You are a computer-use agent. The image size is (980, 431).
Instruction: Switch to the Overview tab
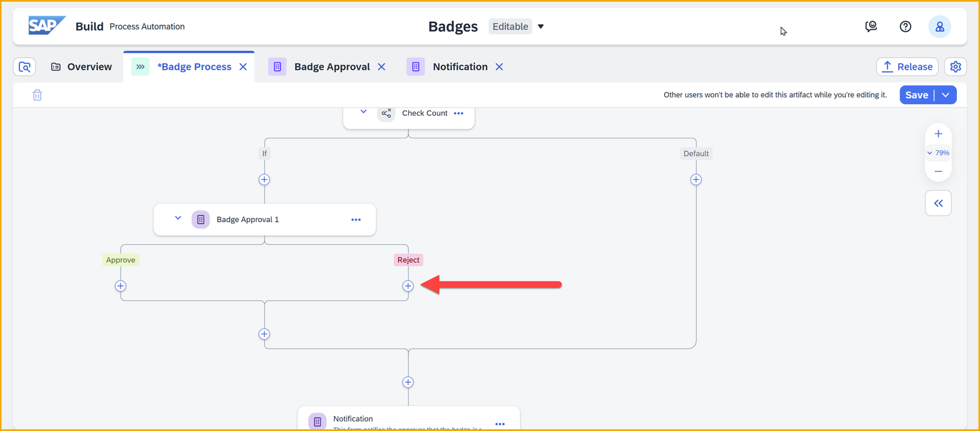coord(82,67)
